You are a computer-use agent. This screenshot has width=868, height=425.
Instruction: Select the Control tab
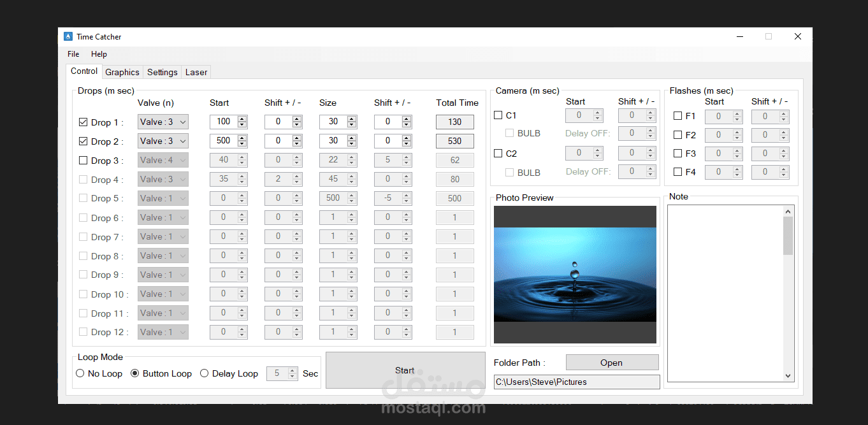pyautogui.click(x=84, y=71)
